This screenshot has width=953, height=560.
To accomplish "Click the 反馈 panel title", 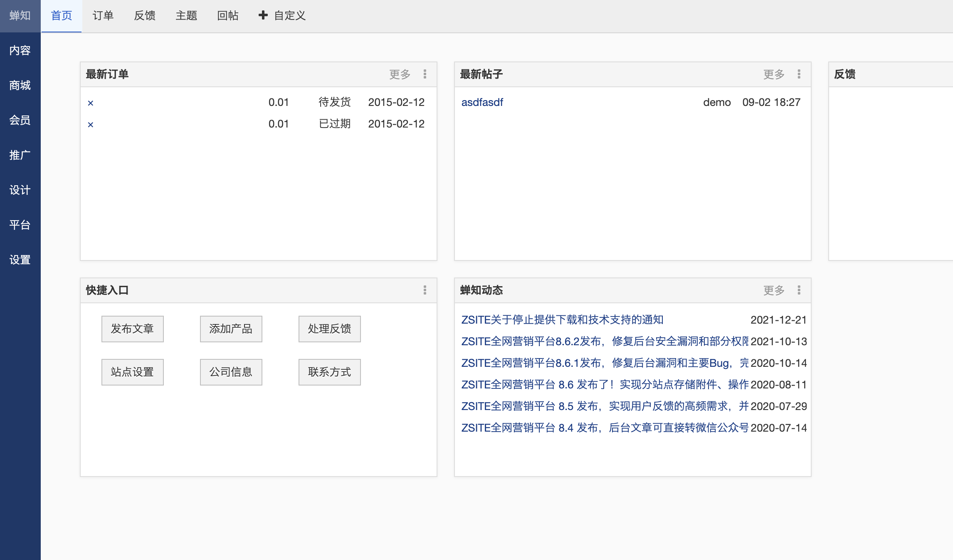I will tap(844, 74).
